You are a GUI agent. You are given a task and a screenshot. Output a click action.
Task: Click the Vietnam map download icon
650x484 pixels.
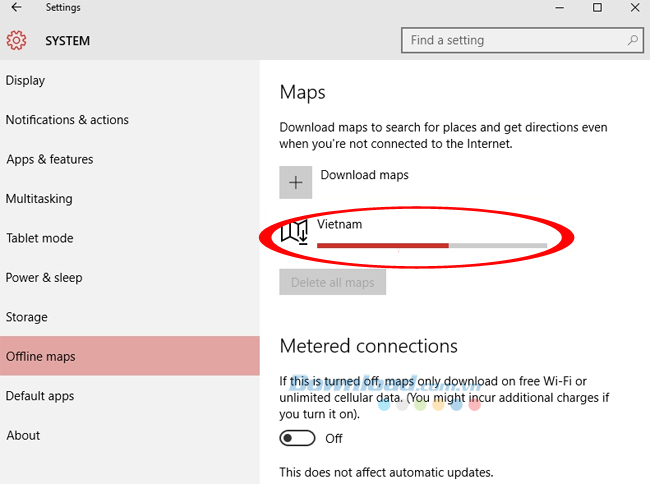[294, 233]
